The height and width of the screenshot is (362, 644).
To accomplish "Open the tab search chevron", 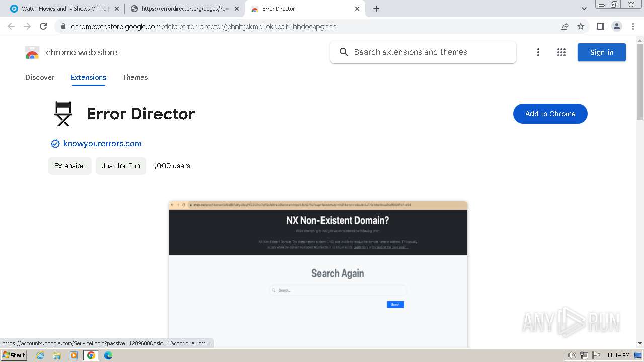I will tap(584, 9).
